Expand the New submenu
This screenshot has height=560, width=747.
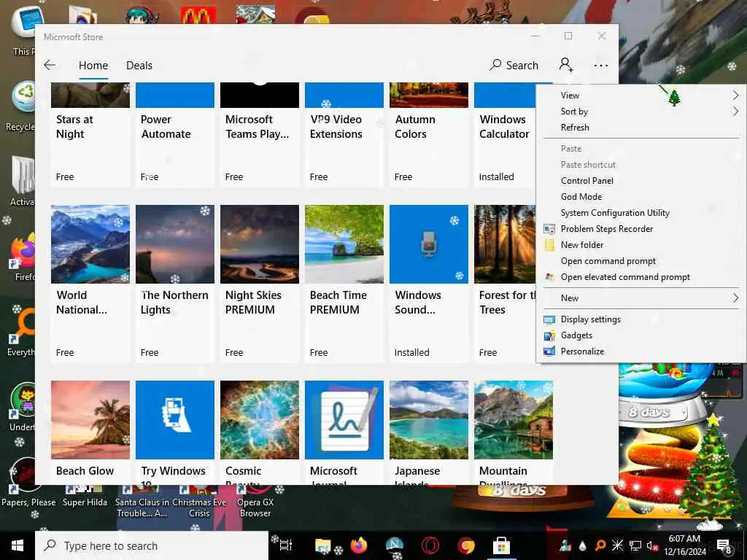641,298
